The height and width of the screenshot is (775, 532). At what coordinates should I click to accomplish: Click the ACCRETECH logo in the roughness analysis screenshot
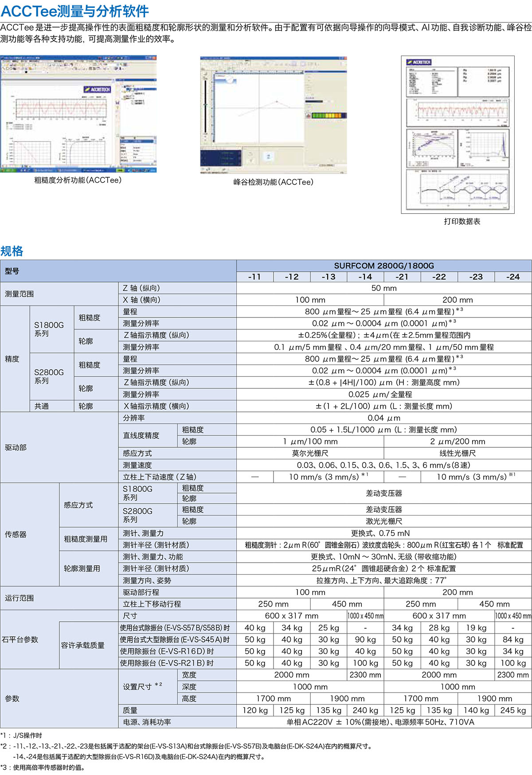(98, 90)
